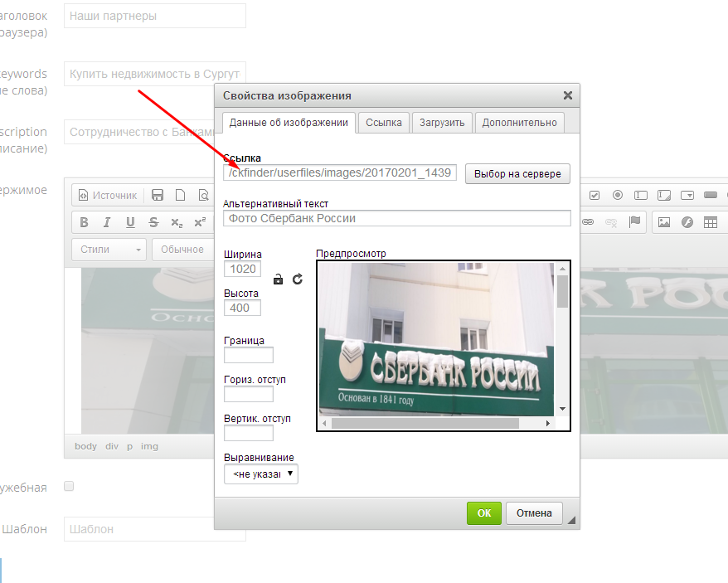Click preview vertical scrollbar thumb
728x583 pixels.
coord(562,291)
